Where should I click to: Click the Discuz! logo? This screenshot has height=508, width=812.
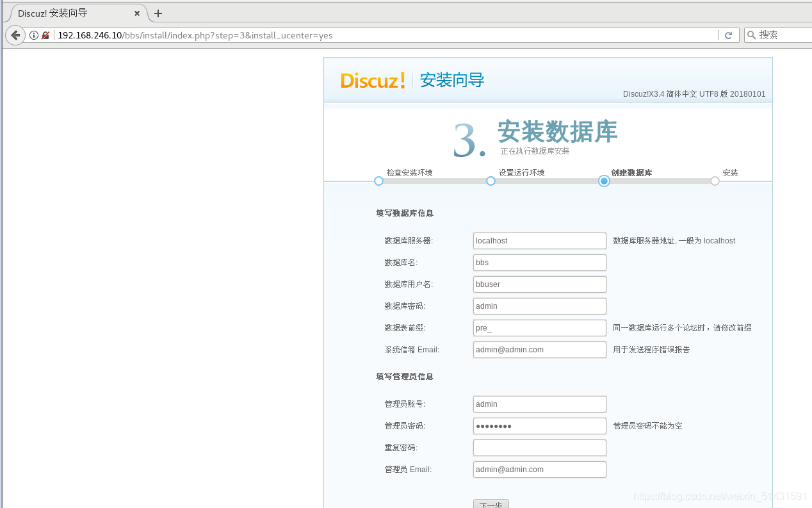[x=373, y=80]
